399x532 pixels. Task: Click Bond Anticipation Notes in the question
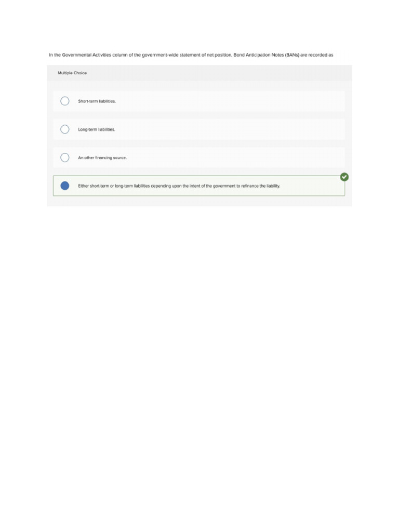click(259, 55)
